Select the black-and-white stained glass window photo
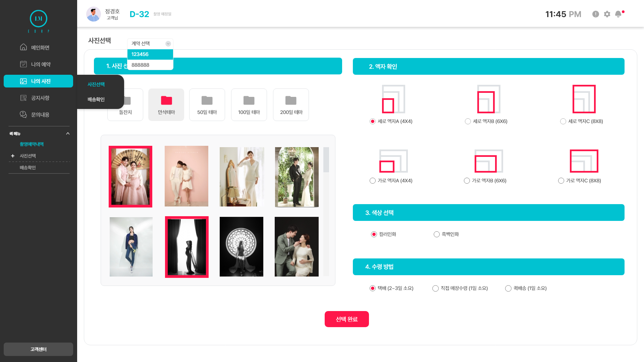 tap(241, 247)
